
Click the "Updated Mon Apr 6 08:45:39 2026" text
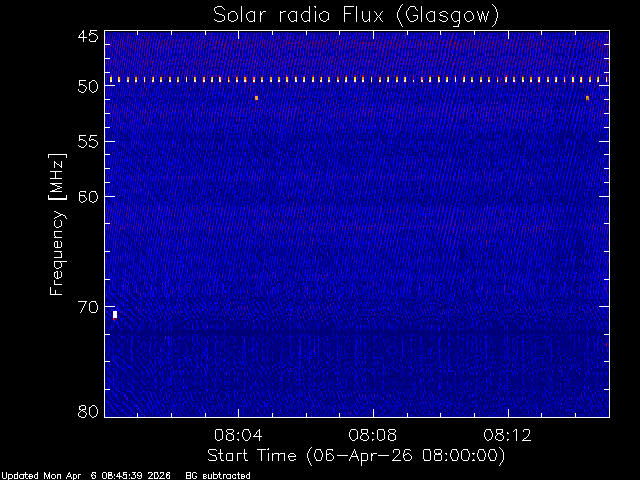(x=85, y=476)
